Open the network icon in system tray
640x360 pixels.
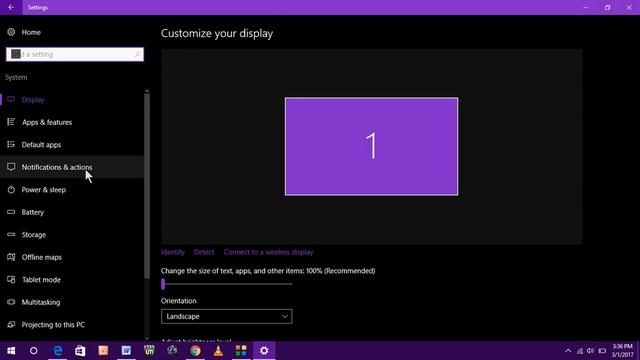coord(580,351)
